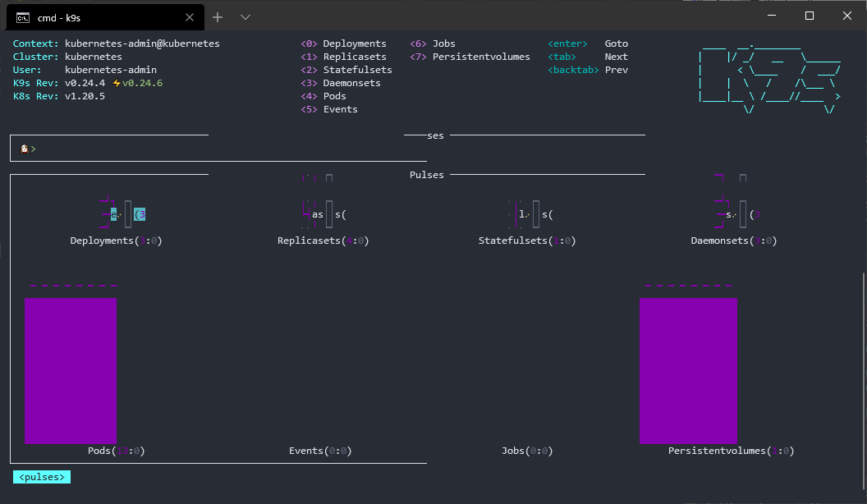867x504 pixels.
Task: Click the K9s ASCII logo
Action: point(769,78)
